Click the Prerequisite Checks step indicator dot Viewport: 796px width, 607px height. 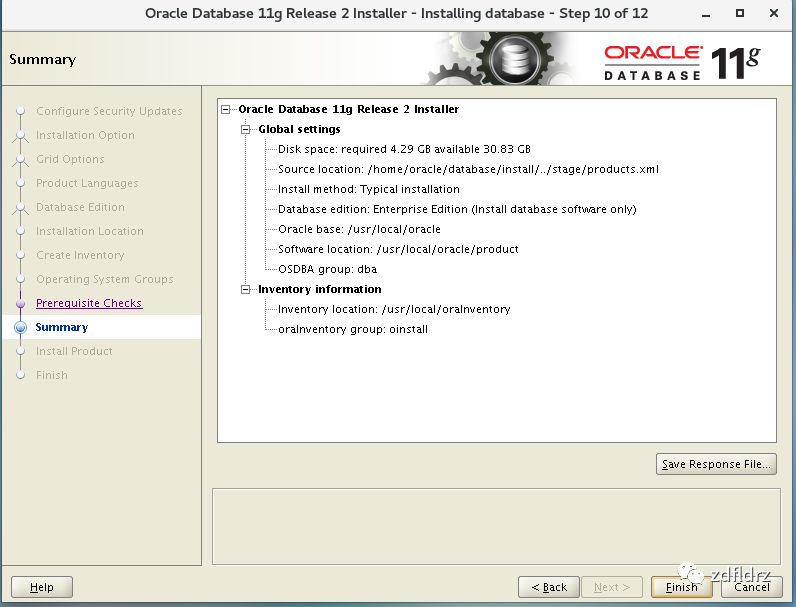click(x=20, y=304)
